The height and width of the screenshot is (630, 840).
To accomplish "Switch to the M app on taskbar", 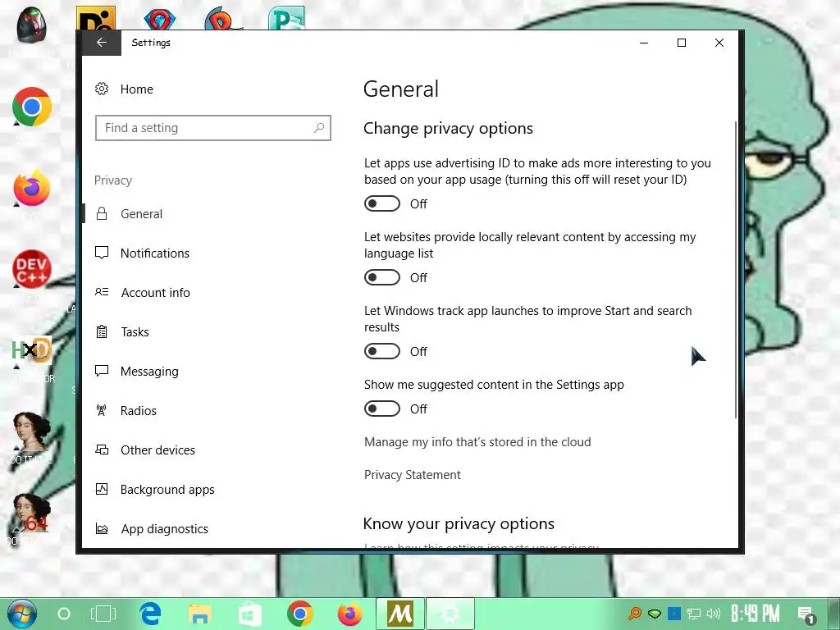I will click(x=400, y=614).
